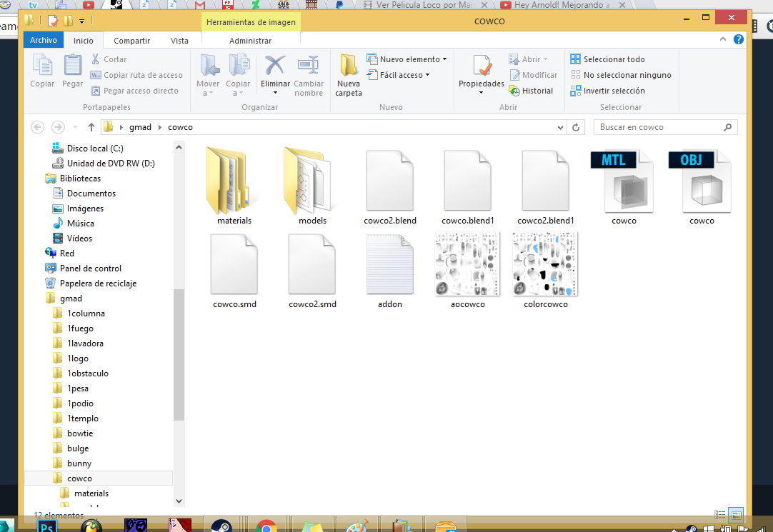Viewport: 773px width, 532px height.
Task: Go up one folder level arrow
Action: pyautogui.click(x=91, y=127)
